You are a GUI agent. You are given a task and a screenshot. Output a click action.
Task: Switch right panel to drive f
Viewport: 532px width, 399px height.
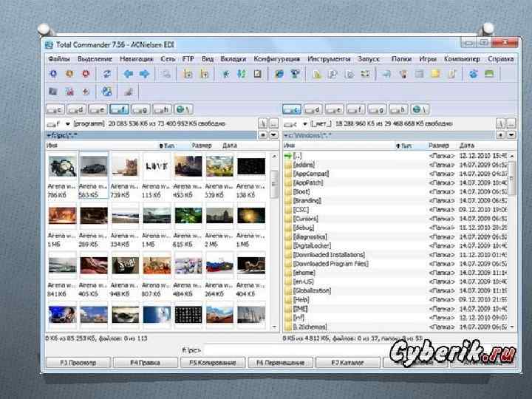pos(356,109)
